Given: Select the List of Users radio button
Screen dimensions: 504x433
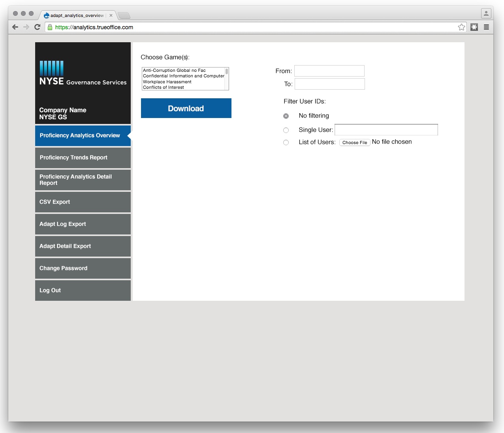Looking at the screenshot, I should pyautogui.click(x=286, y=142).
